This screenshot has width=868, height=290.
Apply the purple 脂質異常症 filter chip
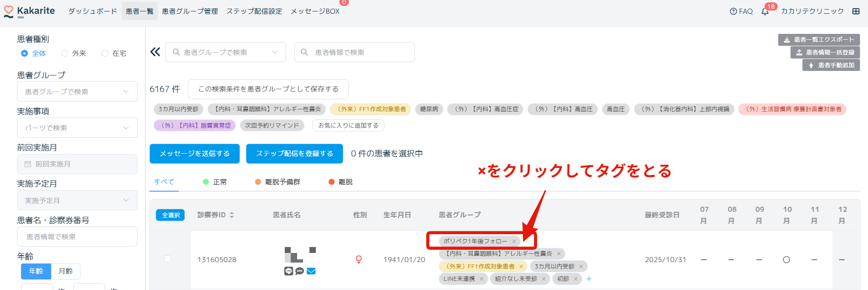point(195,125)
